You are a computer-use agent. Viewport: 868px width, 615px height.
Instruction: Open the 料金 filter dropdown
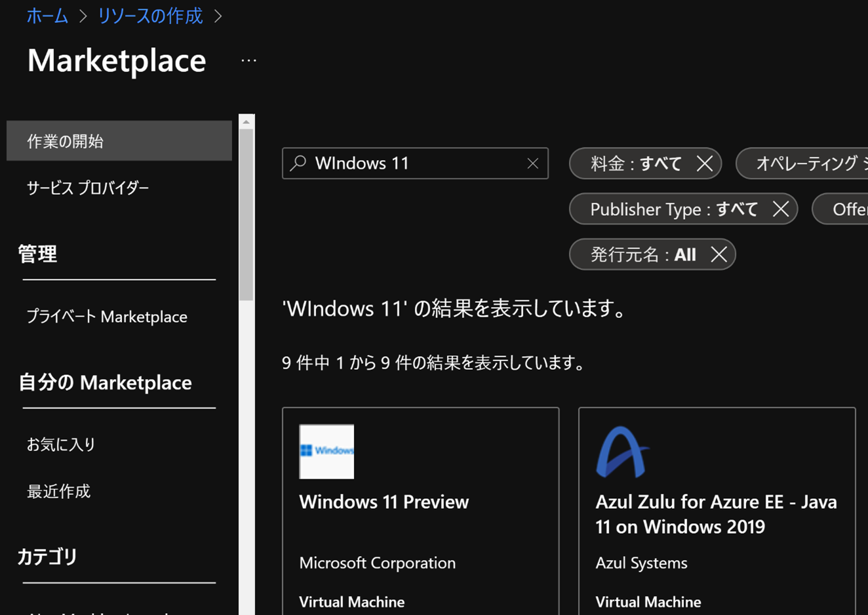(x=635, y=163)
